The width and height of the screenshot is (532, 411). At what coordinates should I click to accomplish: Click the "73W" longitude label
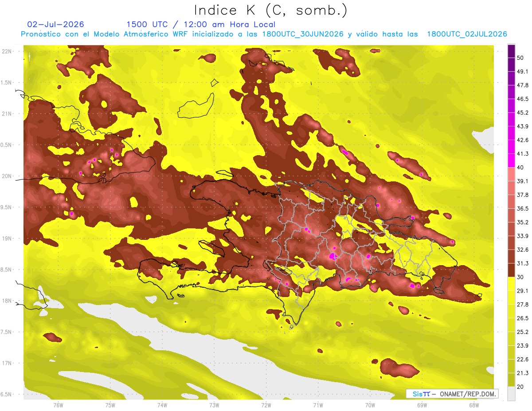(x=214, y=405)
